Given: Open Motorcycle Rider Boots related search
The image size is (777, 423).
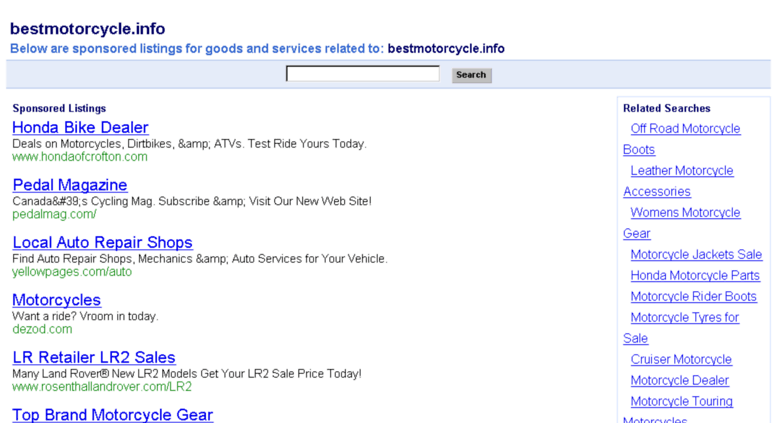Looking at the screenshot, I should pyautogui.click(x=693, y=296).
